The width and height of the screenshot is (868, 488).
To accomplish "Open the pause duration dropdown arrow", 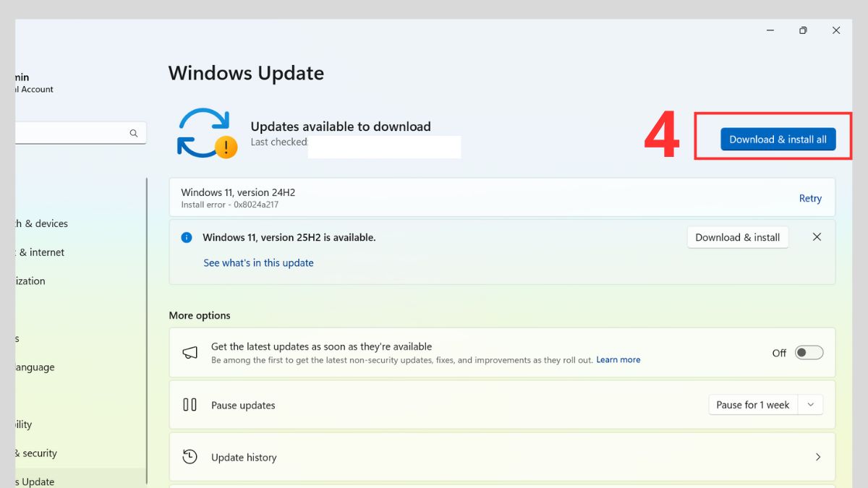I will (x=810, y=404).
